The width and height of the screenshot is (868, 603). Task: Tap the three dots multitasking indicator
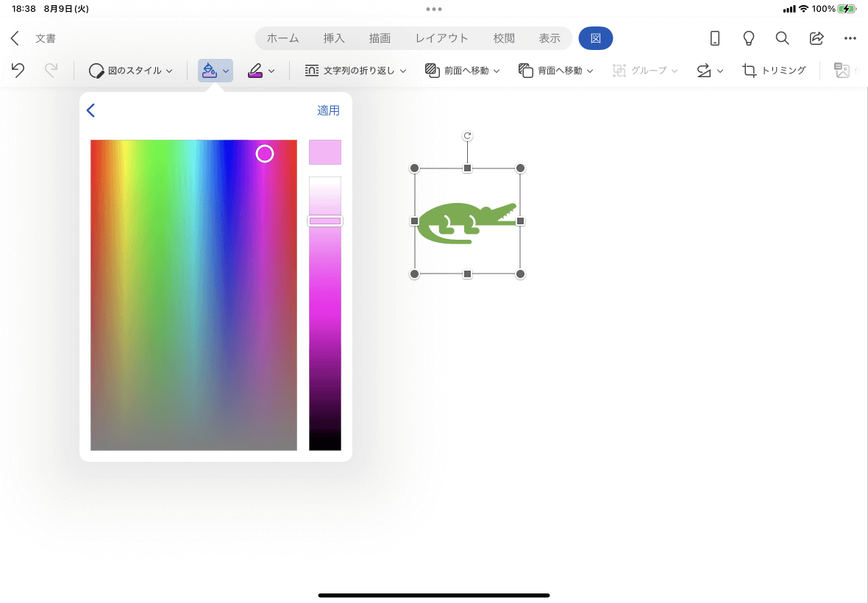coord(434,9)
